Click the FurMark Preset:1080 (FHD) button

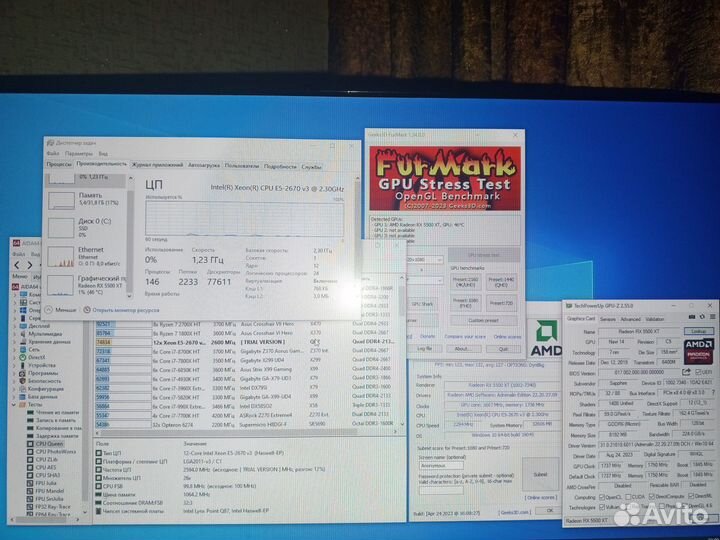coord(467,303)
